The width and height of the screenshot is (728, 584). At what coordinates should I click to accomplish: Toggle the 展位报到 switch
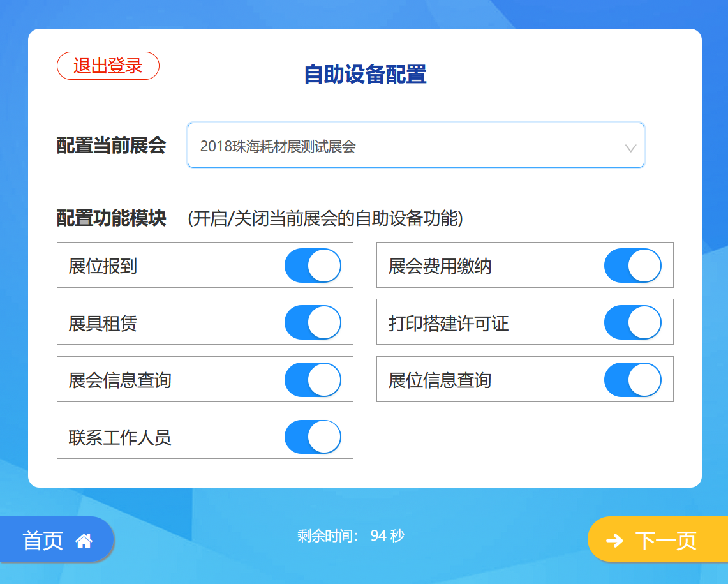point(313,266)
